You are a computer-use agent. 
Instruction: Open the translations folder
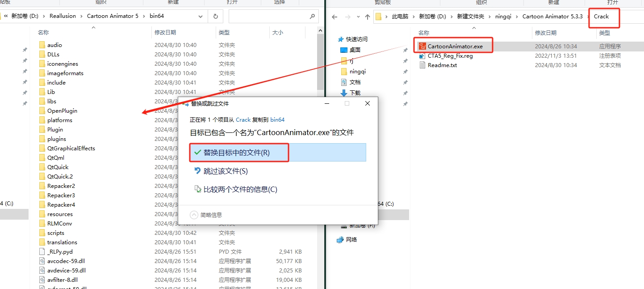pos(62,242)
